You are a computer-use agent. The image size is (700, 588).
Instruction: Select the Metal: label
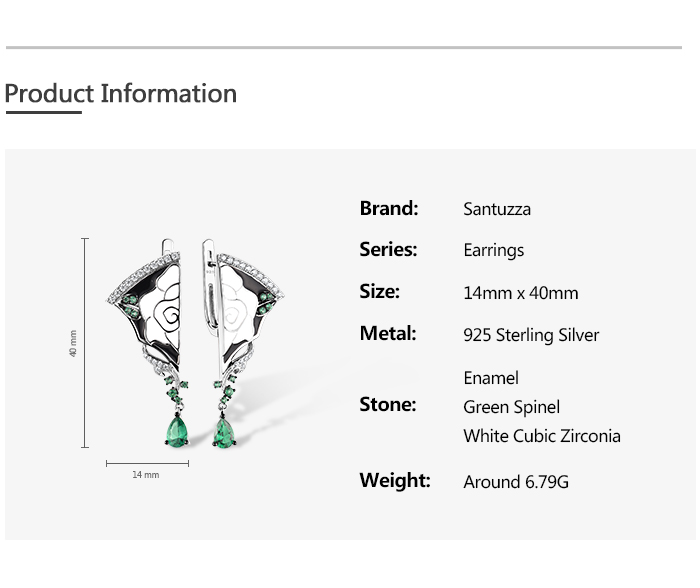tap(388, 334)
